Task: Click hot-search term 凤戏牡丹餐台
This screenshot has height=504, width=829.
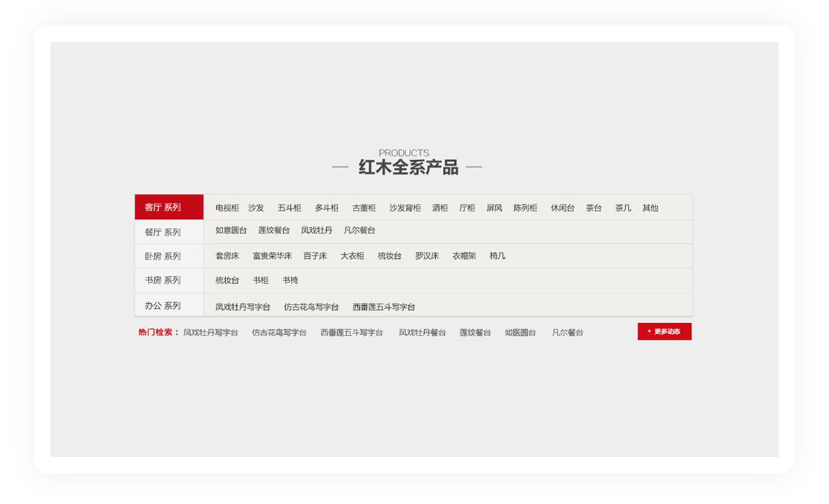Action: point(422,332)
